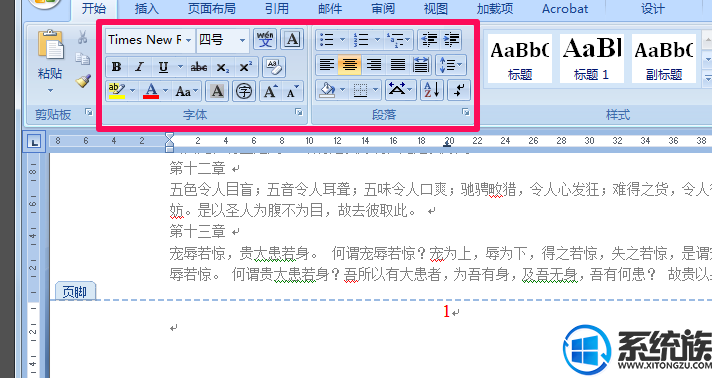
Task: Toggle Center text alignment
Action: (x=350, y=65)
